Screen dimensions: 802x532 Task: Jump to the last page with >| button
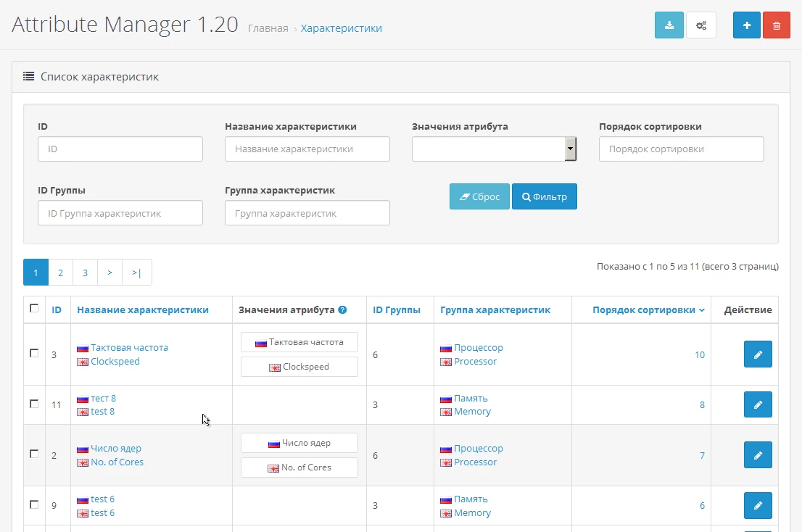pos(136,273)
